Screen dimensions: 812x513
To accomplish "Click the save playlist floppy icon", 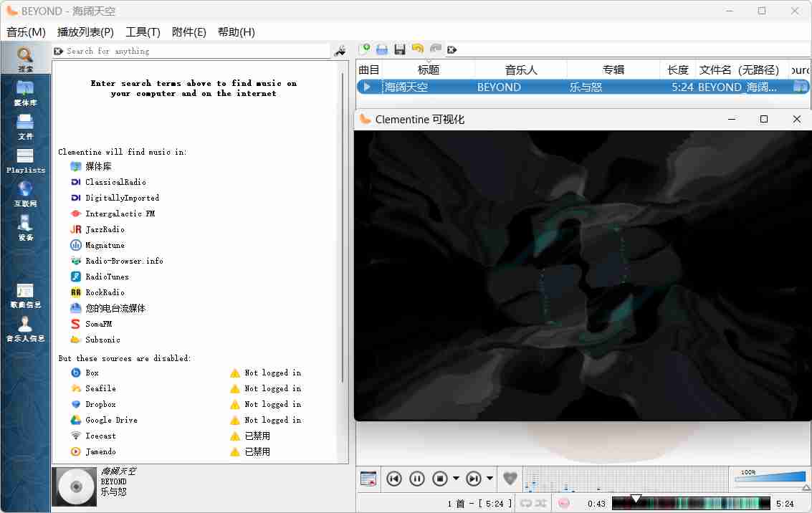I will coord(400,49).
